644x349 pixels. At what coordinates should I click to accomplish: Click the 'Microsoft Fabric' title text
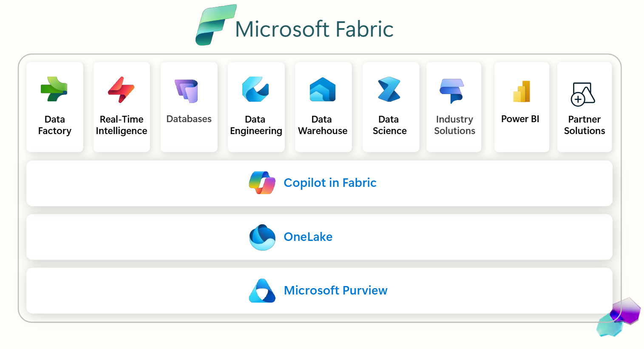(x=314, y=29)
